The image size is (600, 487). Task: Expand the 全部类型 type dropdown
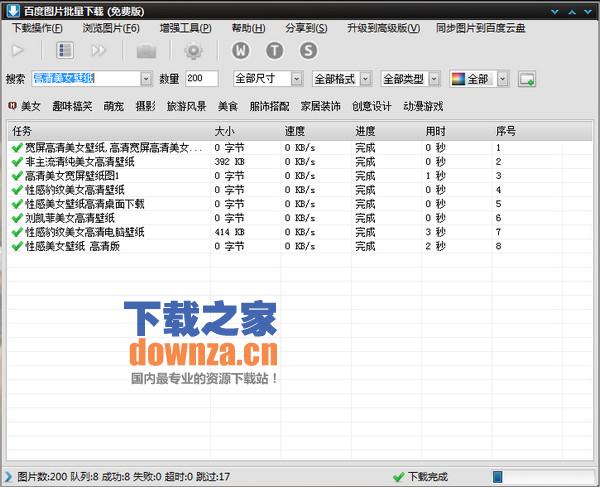(434, 79)
